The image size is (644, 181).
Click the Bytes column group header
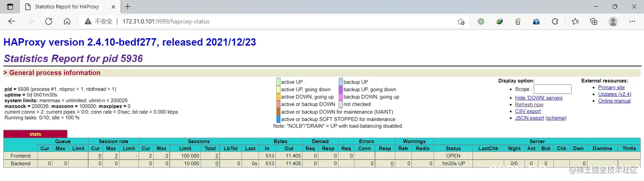tap(281, 141)
